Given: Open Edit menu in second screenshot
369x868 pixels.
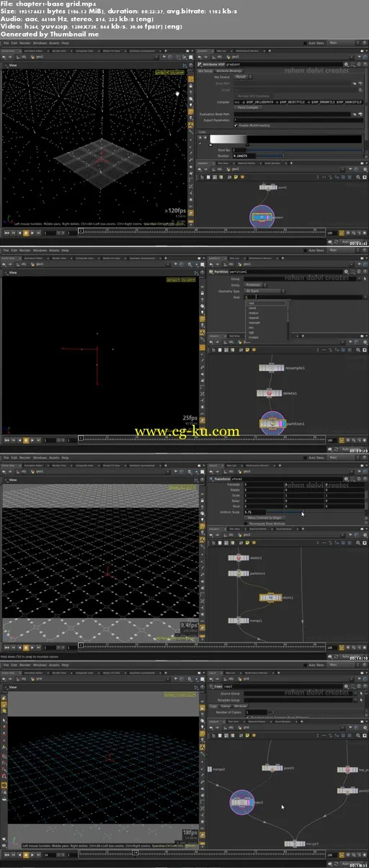Looking at the screenshot, I should pos(14,250).
